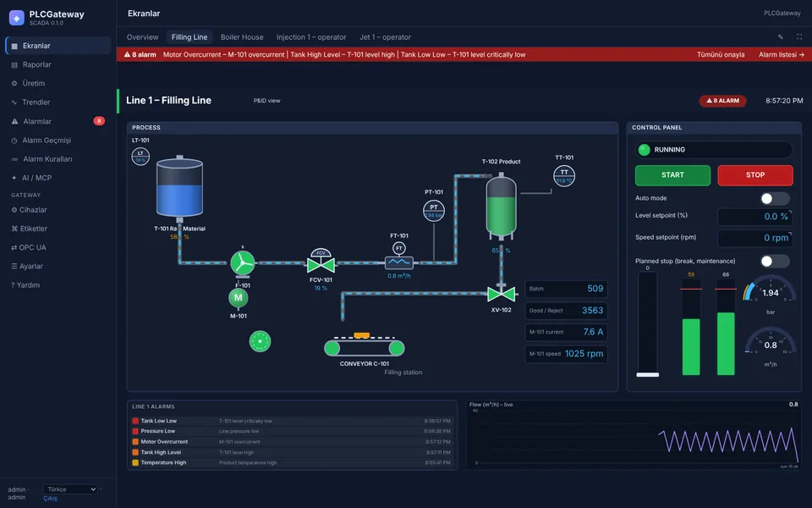The height and width of the screenshot is (508, 812).
Task: Click the Level setpoint (%) field
Action: [755, 217]
